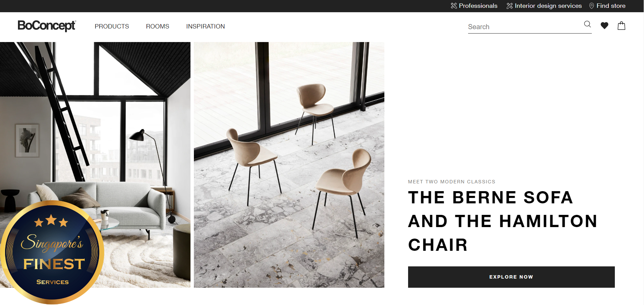Viewport: 644px width, 305px height.
Task: Focus the Search input field
Action: point(525,27)
